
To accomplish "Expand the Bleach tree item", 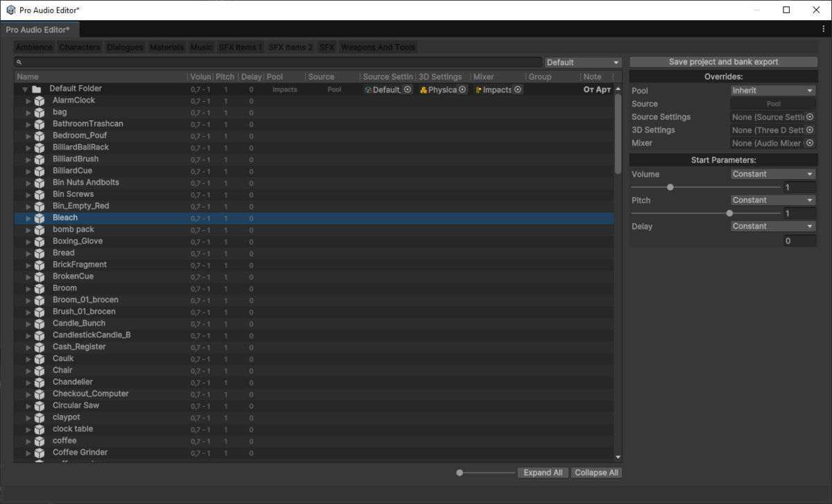I will click(x=28, y=218).
